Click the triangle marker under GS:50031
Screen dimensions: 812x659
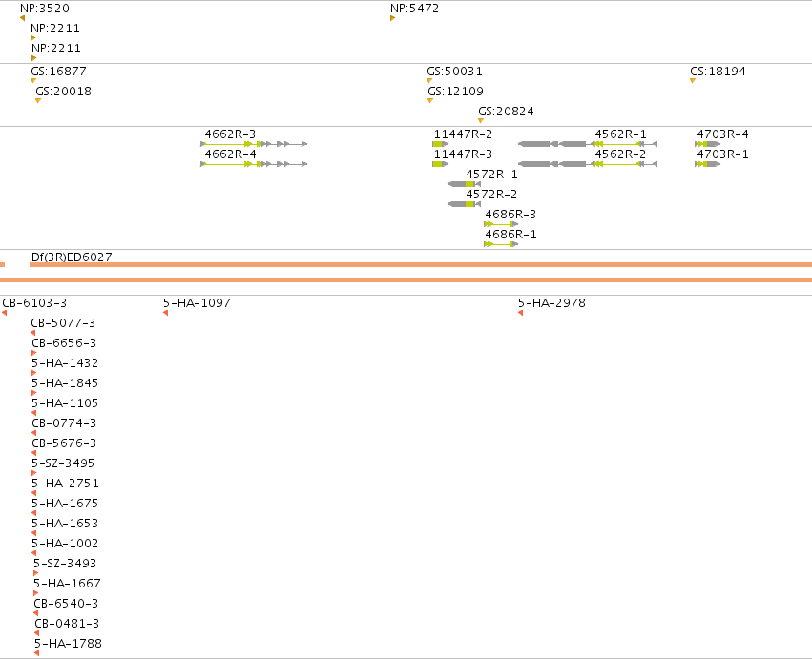(x=428, y=81)
